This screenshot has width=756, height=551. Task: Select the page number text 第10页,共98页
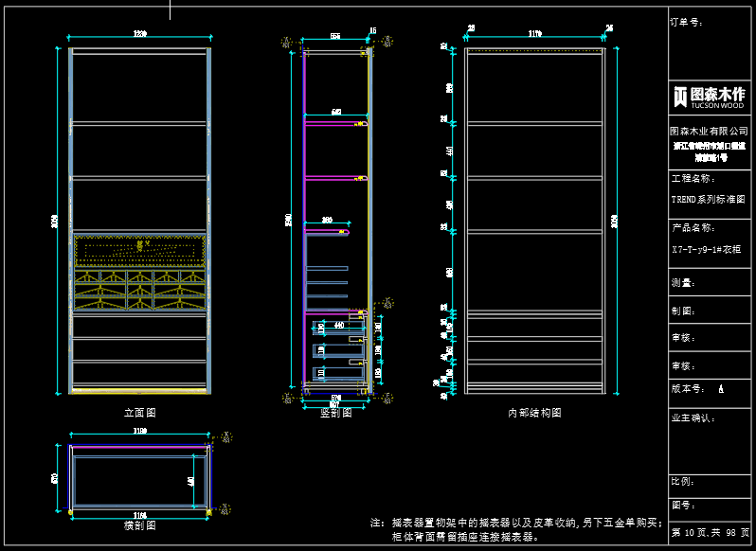tap(711, 533)
